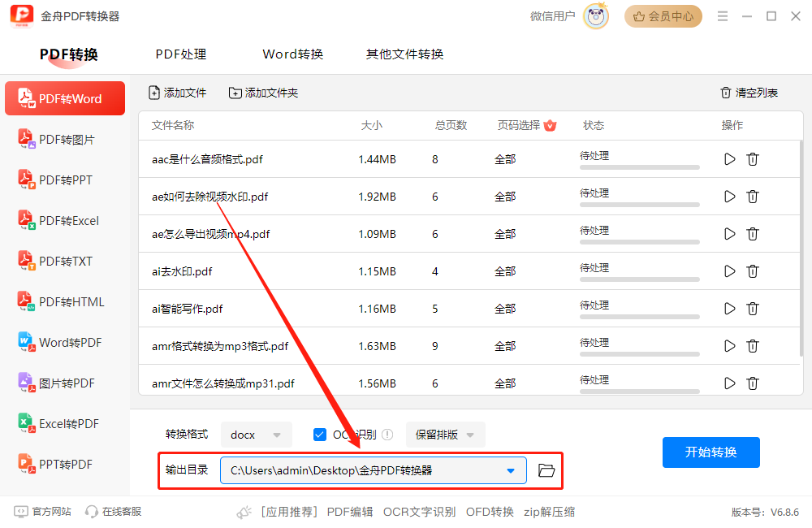This screenshot has height=528, width=812.
Task: Click the 开始转换 button
Action: tap(710, 452)
